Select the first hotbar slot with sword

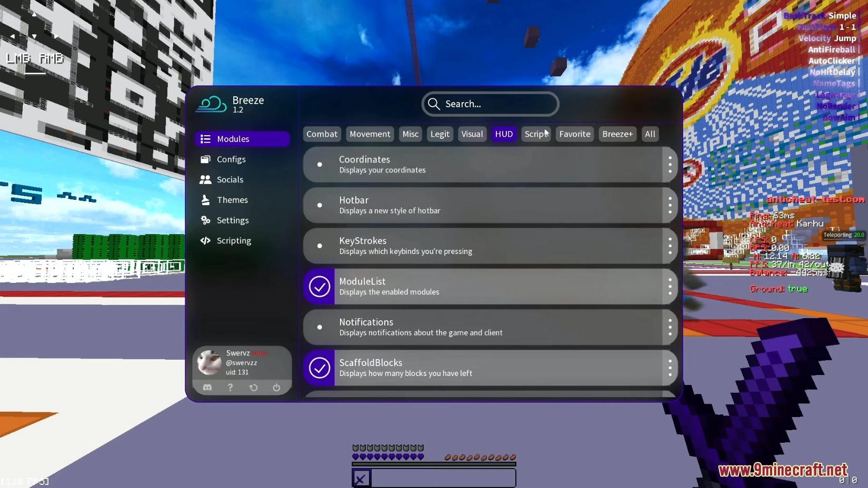(x=361, y=479)
